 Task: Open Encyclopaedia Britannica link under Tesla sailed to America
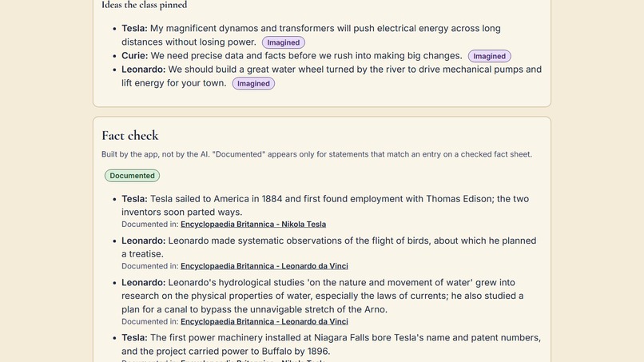coord(253,225)
